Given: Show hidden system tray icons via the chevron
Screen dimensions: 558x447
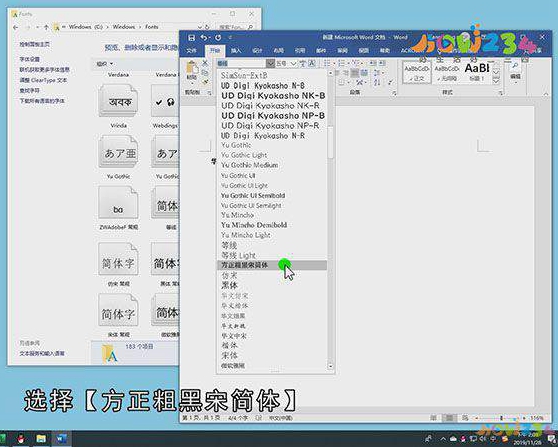Looking at the screenshot, I should point(443,438).
